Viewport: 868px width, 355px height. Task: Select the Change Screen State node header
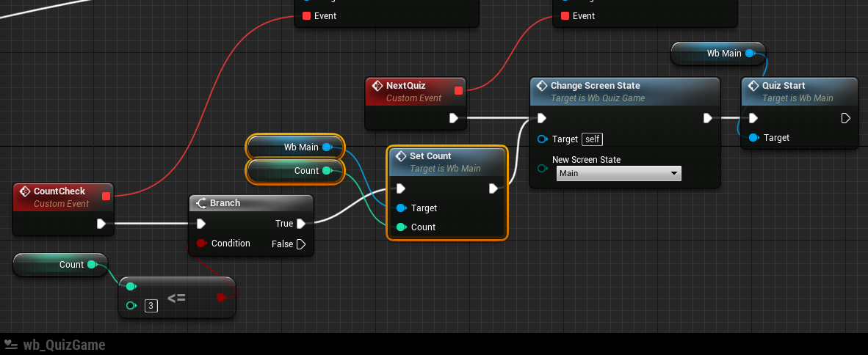click(x=625, y=91)
